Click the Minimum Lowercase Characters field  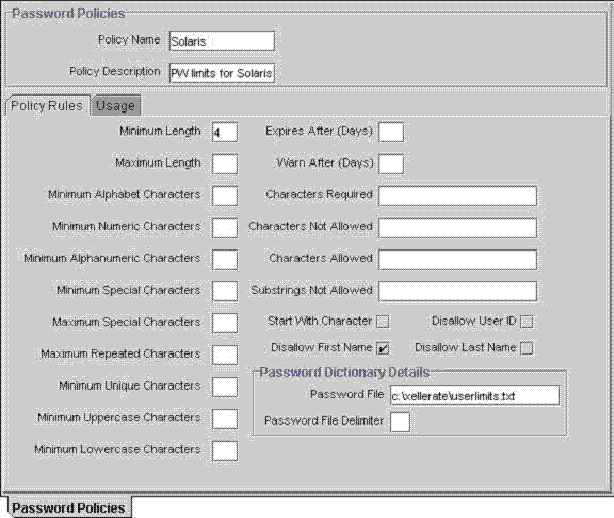tap(225, 451)
